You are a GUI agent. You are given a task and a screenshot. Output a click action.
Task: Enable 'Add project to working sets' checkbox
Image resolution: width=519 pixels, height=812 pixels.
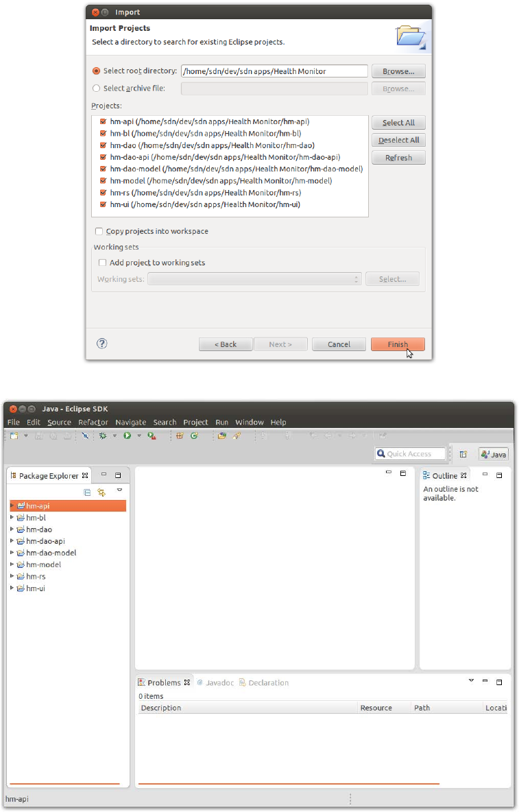[x=102, y=263]
